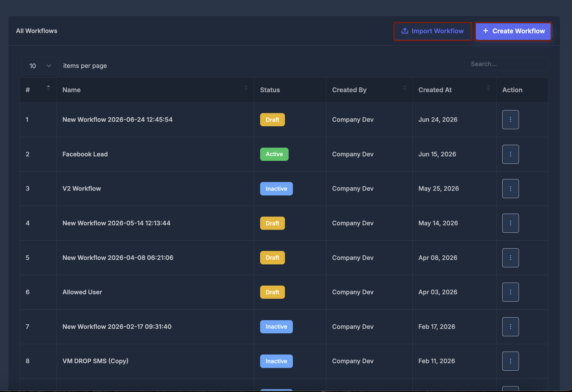The width and height of the screenshot is (572, 392).
Task: Sort table by Created At arrows
Action: [x=488, y=88]
